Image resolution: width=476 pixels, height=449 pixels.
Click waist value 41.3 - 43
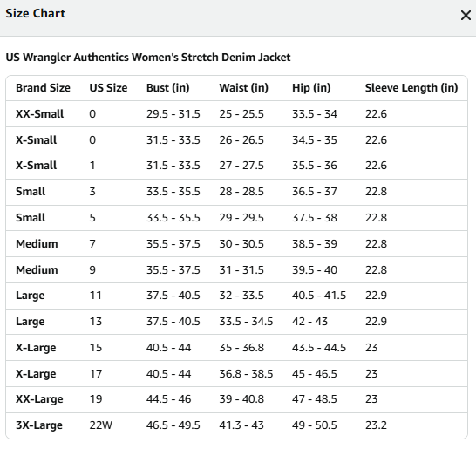[x=241, y=425]
